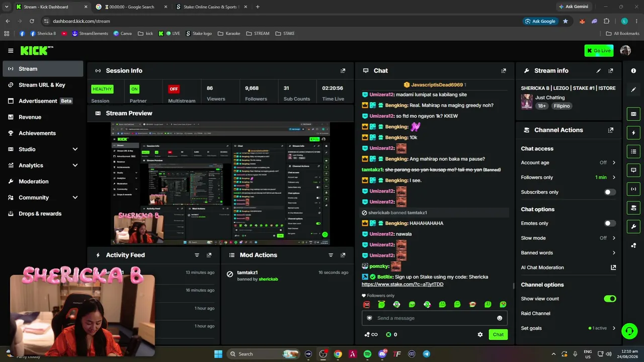This screenshot has width=644, height=362.
Task: Click the Go Live button
Action: pos(599,50)
